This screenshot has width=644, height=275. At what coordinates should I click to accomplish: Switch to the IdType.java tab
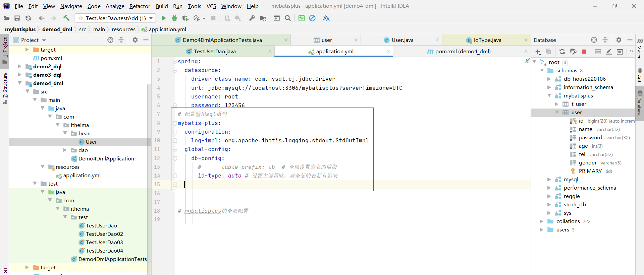click(486, 40)
